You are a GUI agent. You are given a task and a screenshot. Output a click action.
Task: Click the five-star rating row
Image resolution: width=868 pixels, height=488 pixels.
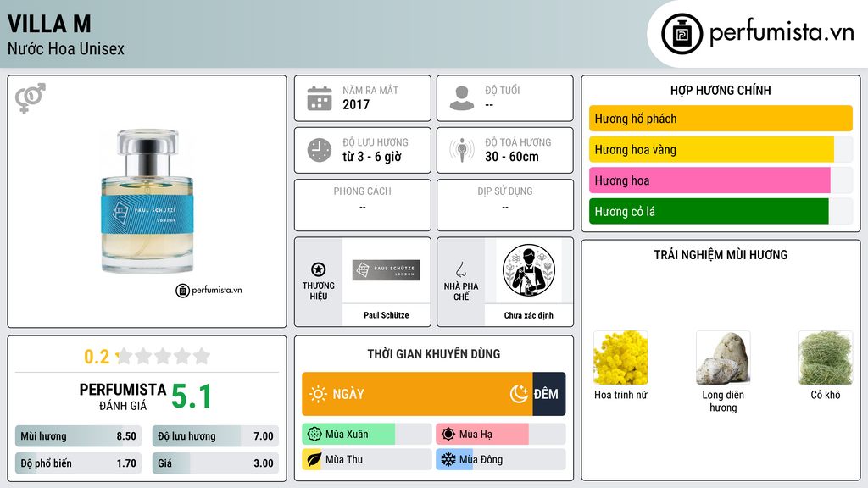(164, 356)
